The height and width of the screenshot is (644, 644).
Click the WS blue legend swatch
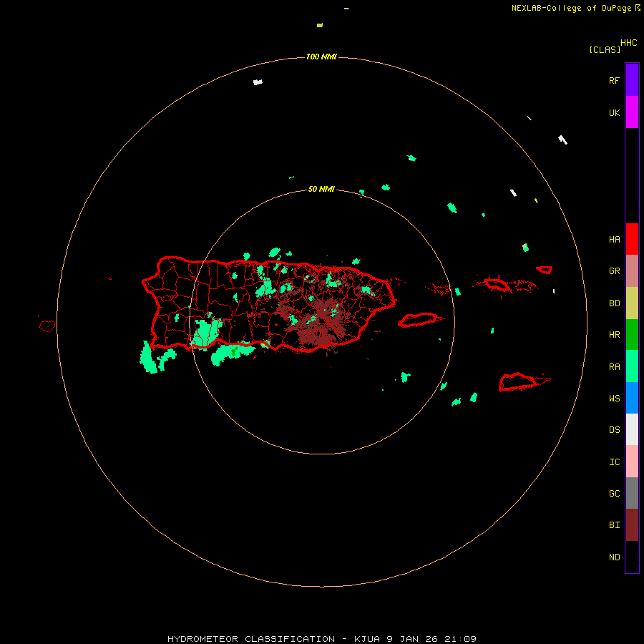pyautogui.click(x=632, y=398)
